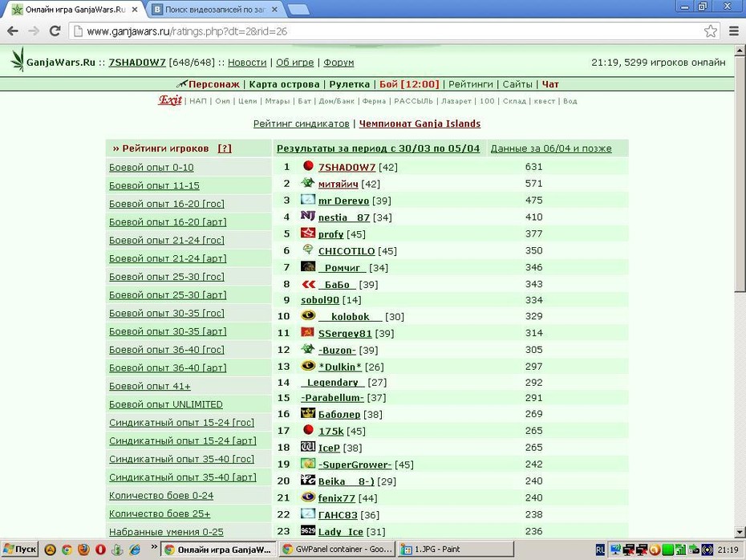The width and height of the screenshot is (746, 560).
Task: Click syndicate icon beside -SuperGrower-
Action: (x=308, y=464)
